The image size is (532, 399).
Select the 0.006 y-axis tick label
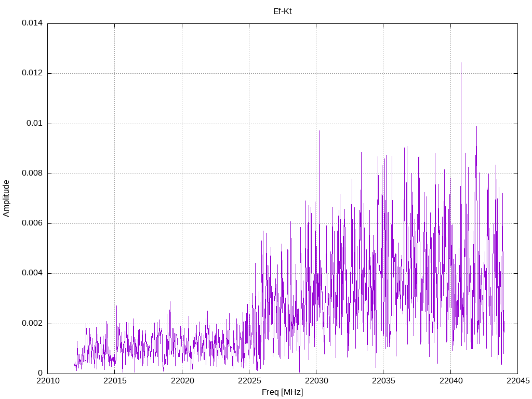click(32, 223)
